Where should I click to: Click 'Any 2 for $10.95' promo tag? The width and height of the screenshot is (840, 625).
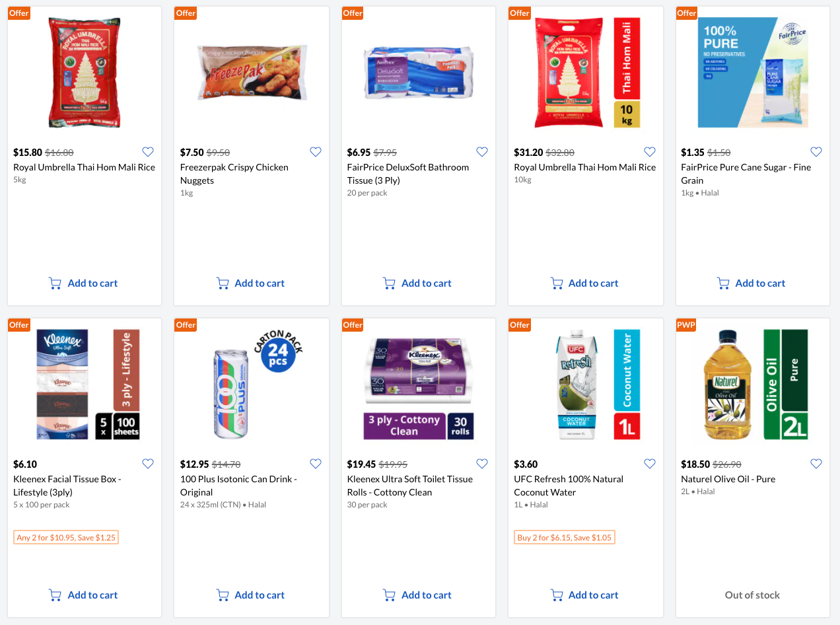pyautogui.click(x=66, y=537)
